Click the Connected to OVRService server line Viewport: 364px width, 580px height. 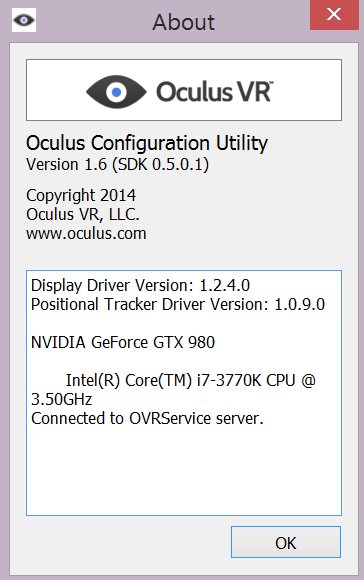[x=147, y=418]
